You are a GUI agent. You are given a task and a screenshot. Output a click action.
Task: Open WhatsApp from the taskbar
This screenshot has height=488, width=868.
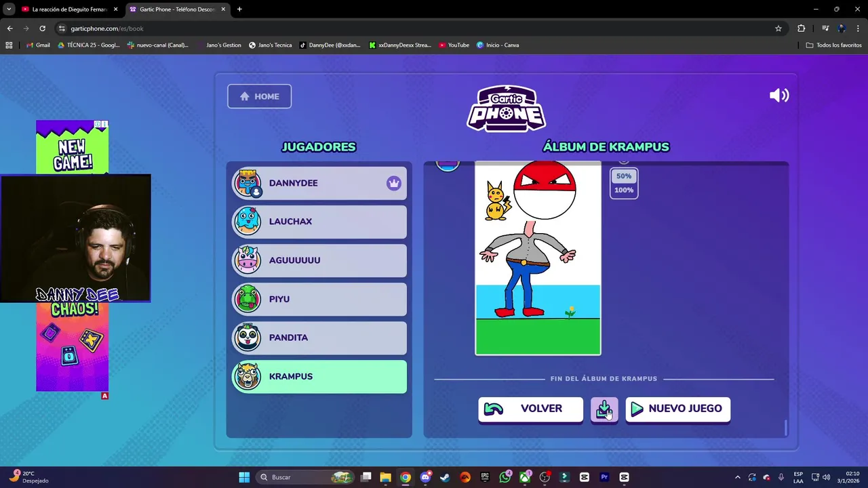tap(505, 477)
